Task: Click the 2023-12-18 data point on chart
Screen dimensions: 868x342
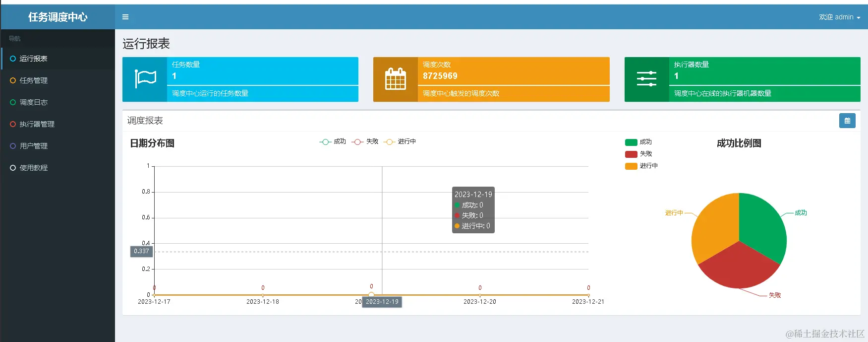Action: coord(263,295)
